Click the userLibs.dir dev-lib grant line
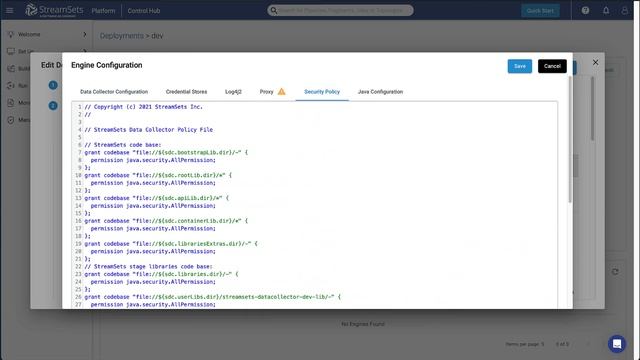Screen dimensions: 640x360 [213, 297]
